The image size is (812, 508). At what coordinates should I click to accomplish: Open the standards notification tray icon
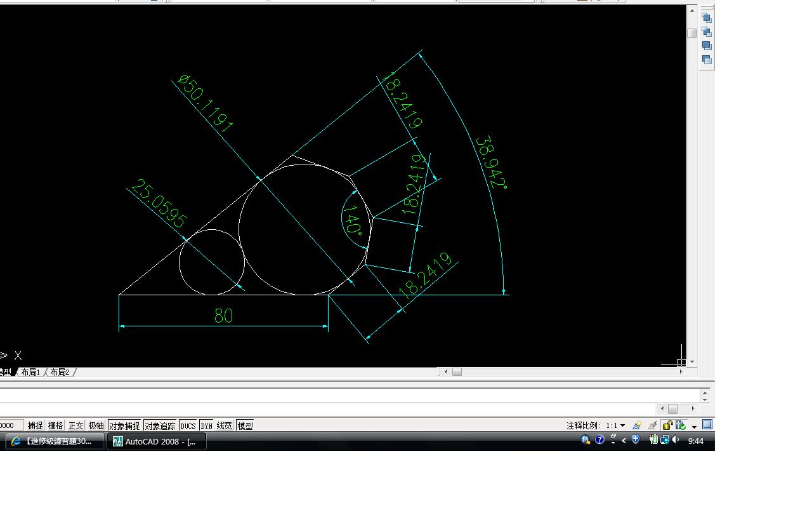pyautogui.click(x=681, y=425)
